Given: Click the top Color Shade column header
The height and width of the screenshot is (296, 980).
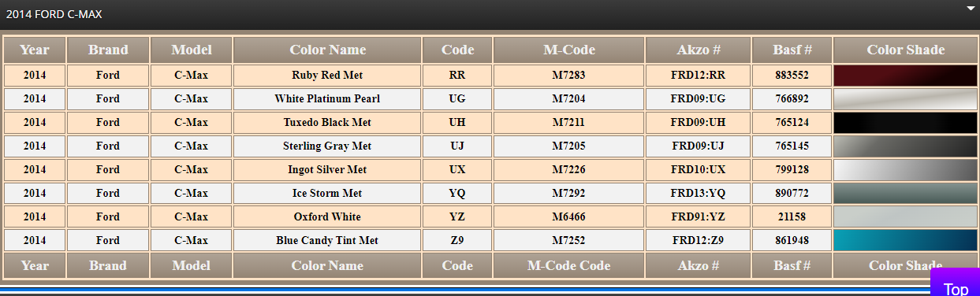Looking at the screenshot, I should tap(905, 50).
